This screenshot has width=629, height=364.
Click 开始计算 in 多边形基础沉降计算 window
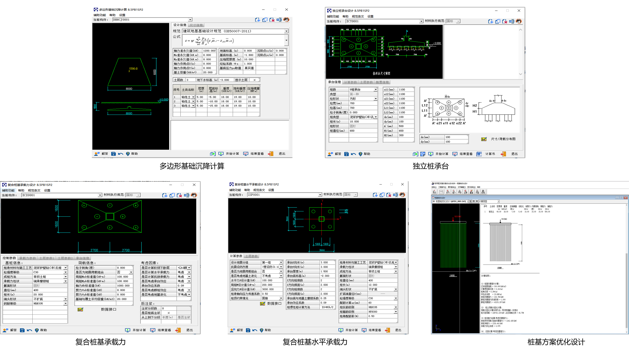(232, 154)
